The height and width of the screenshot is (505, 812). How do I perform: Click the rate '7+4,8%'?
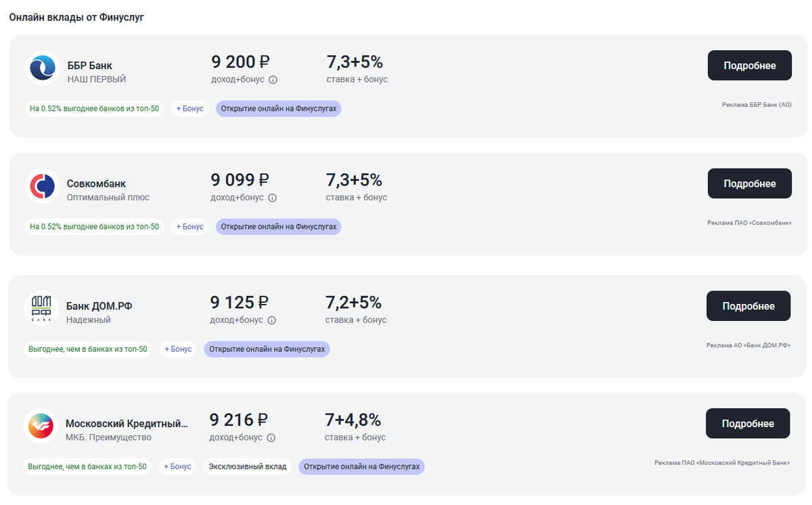point(353,420)
